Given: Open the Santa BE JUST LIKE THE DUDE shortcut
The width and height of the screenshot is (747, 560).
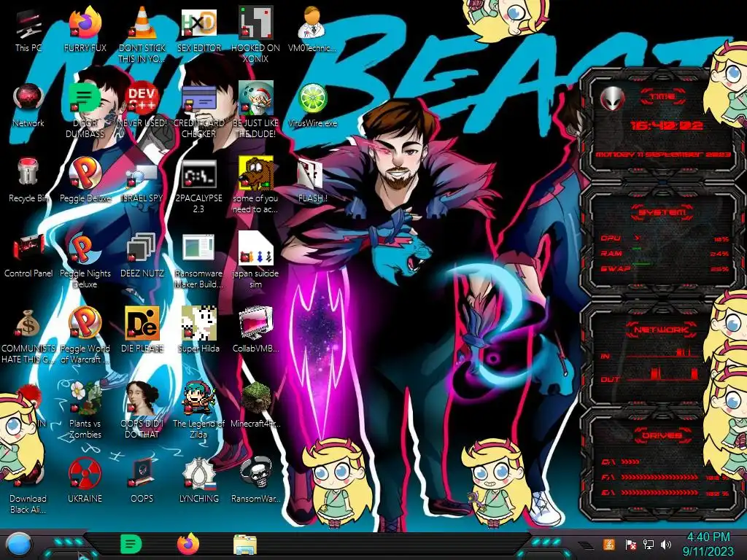Looking at the screenshot, I should (x=255, y=111).
